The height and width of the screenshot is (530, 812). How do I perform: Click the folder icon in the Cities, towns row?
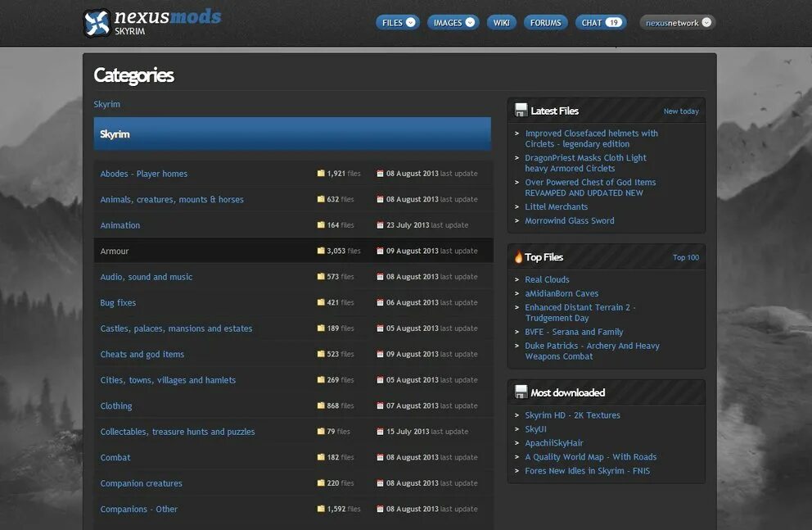point(321,380)
